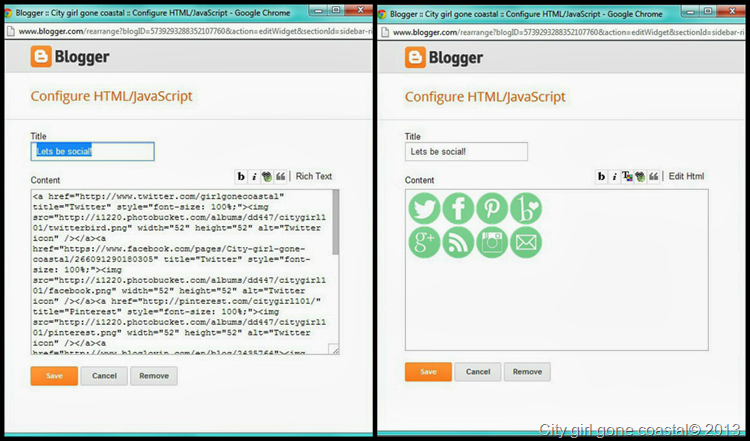This screenshot has height=441, width=750.
Task: Close the right Chrome window
Action: pos(732,11)
